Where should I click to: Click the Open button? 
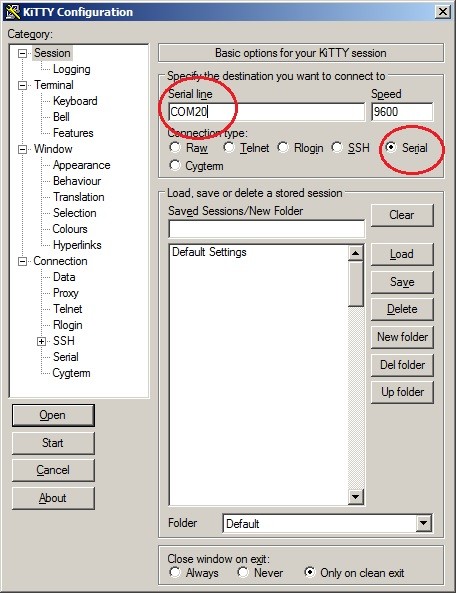53,415
